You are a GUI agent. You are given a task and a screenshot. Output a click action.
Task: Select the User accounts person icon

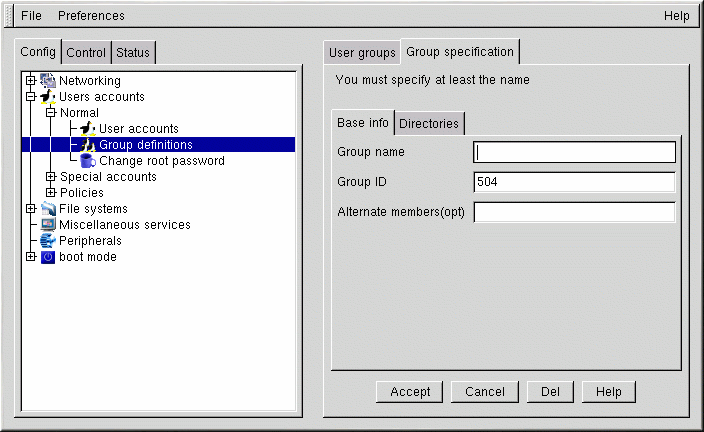[88, 129]
